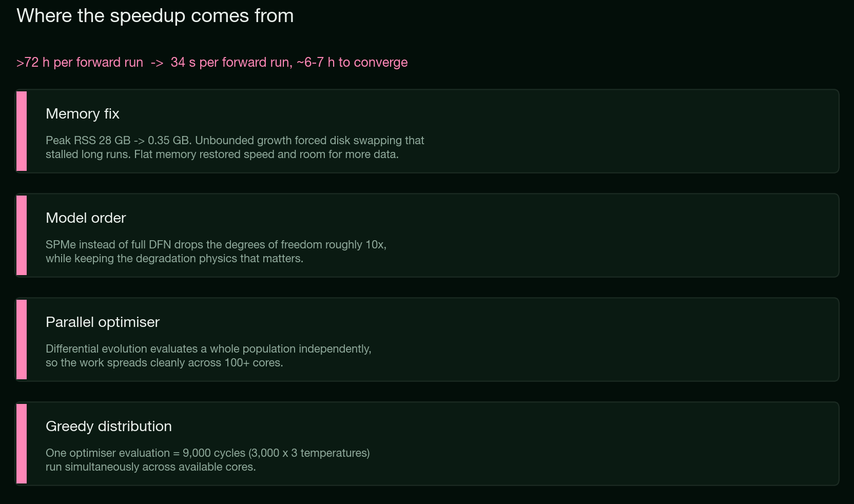
Task: Select the Differential evolution description text
Action: (208, 356)
